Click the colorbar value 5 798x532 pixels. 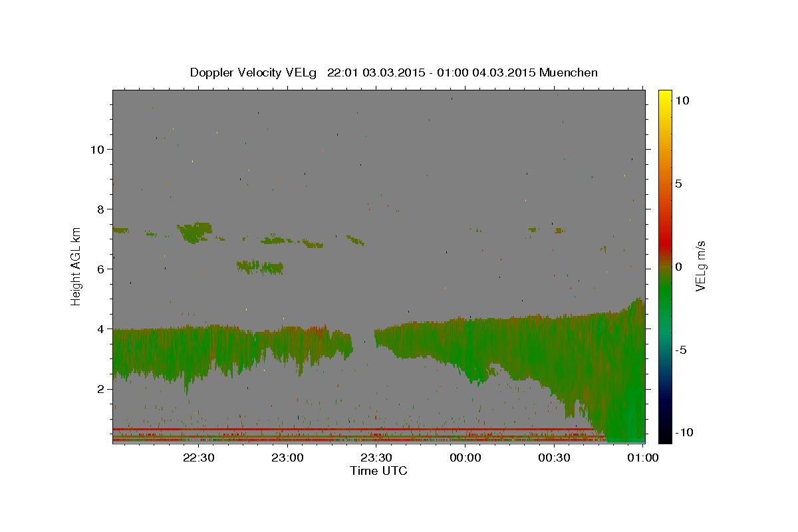point(678,184)
